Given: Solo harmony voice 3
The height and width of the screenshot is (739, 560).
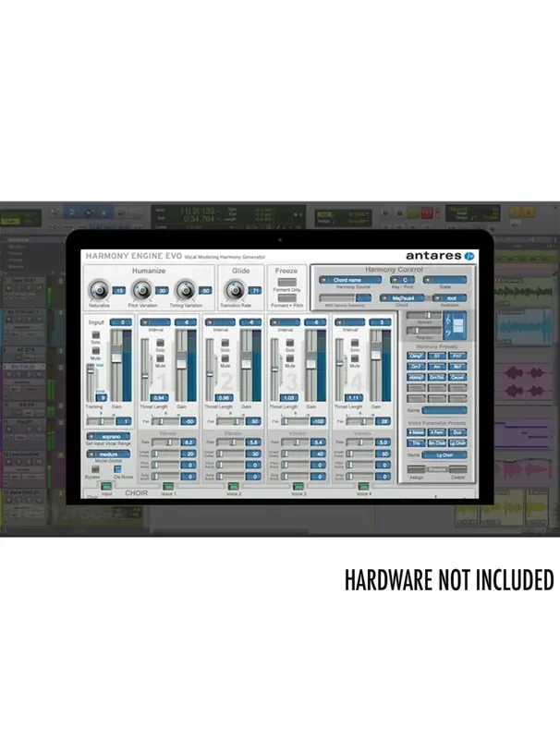Looking at the screenshot, I should click(x=290, y=343).
